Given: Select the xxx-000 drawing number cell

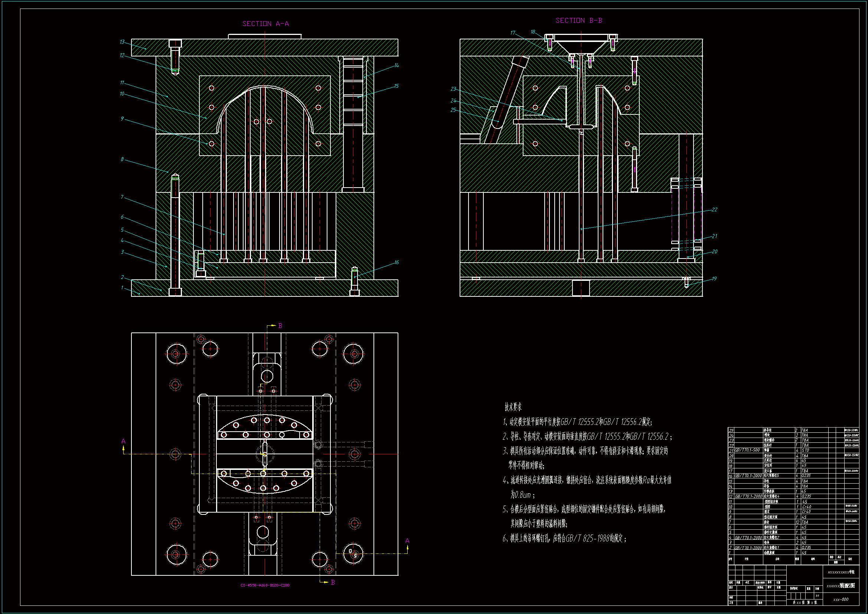Looking at the screenshot, I should click(x=841, y=600).
